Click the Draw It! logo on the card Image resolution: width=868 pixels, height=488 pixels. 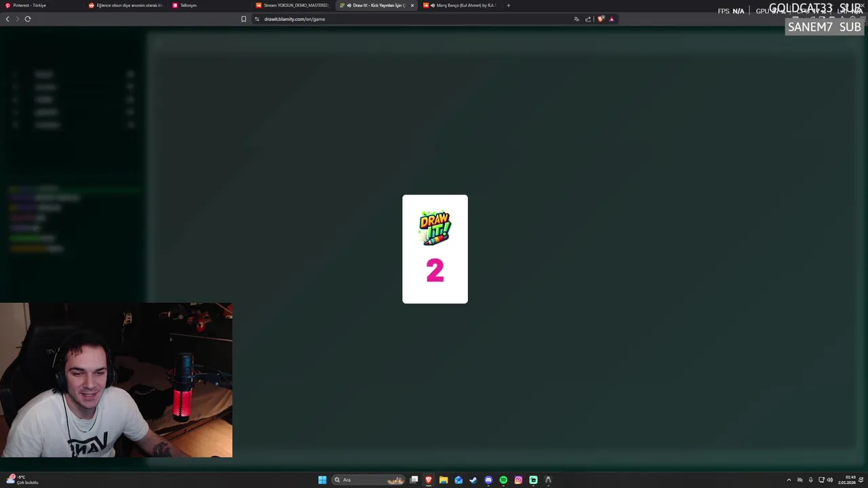coord(435,228)
